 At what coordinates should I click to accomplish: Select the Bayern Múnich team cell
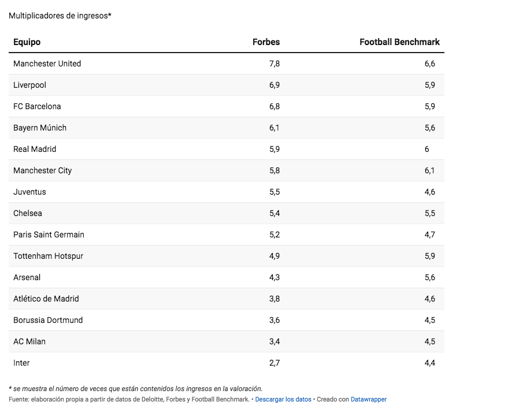point(40,128)
